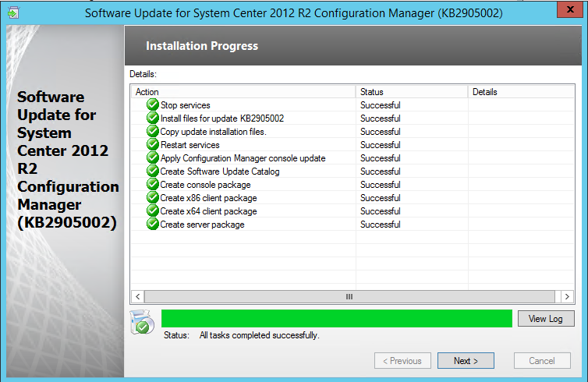The height and width of the screenshot is (382, 588).
Task: Click the check icon beside Create x64 client package
Action: click(153, 210)
